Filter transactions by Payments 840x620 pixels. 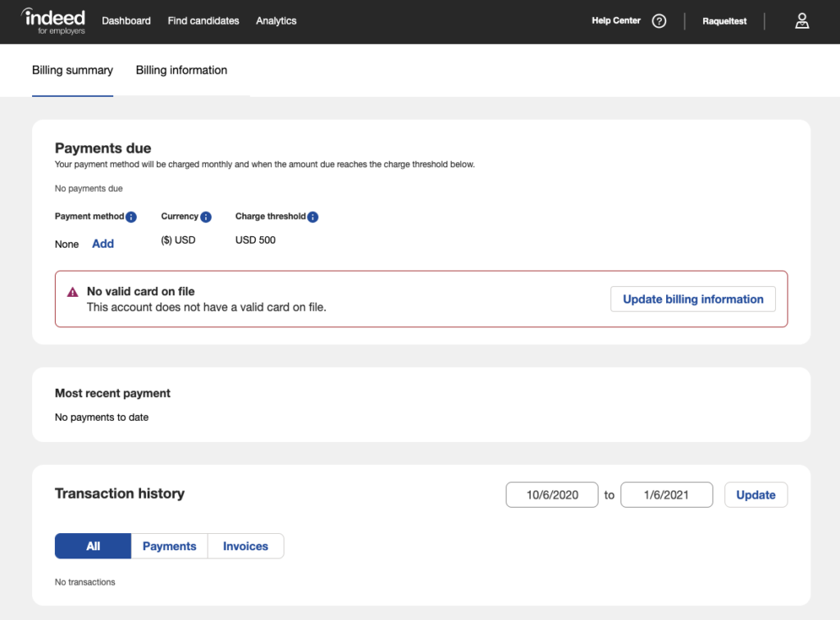[x=169, y=545]
